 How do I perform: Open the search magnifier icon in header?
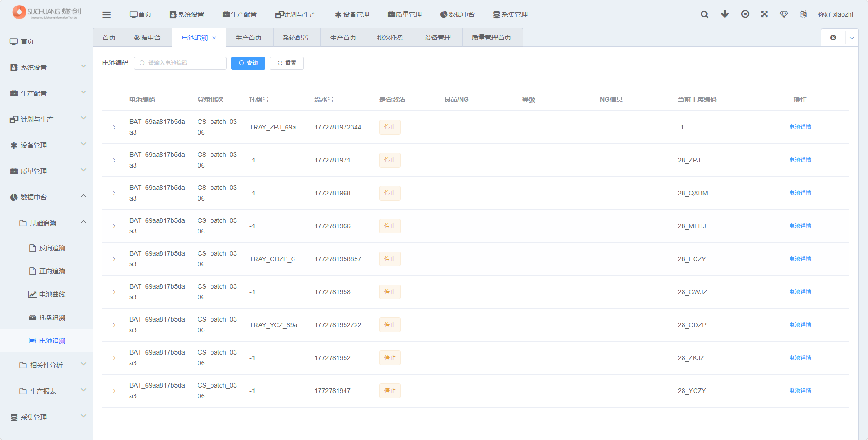point(704,14)
